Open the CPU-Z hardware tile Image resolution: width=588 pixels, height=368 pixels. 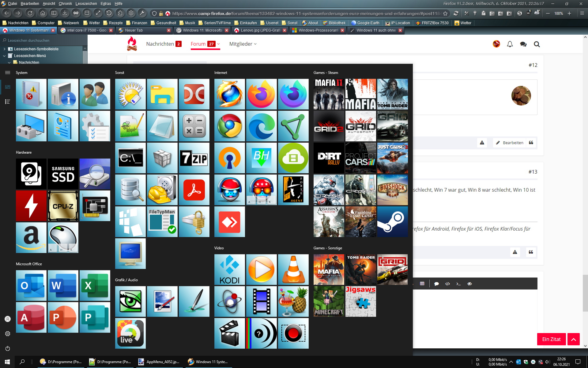coord(63,206)
